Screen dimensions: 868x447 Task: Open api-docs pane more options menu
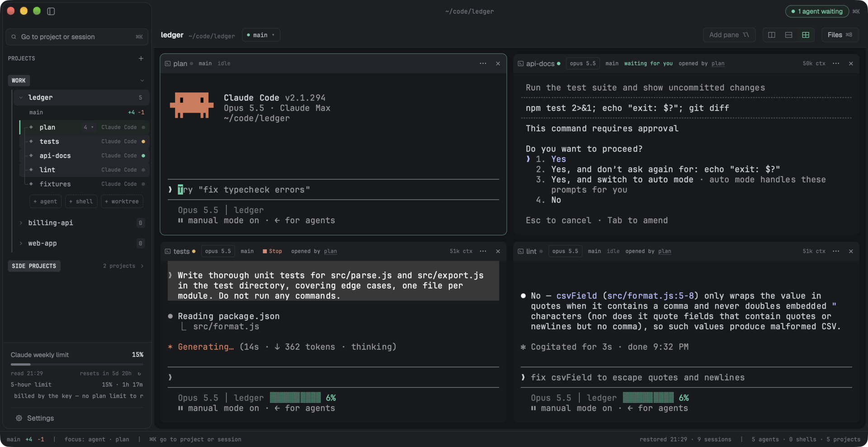836,63
